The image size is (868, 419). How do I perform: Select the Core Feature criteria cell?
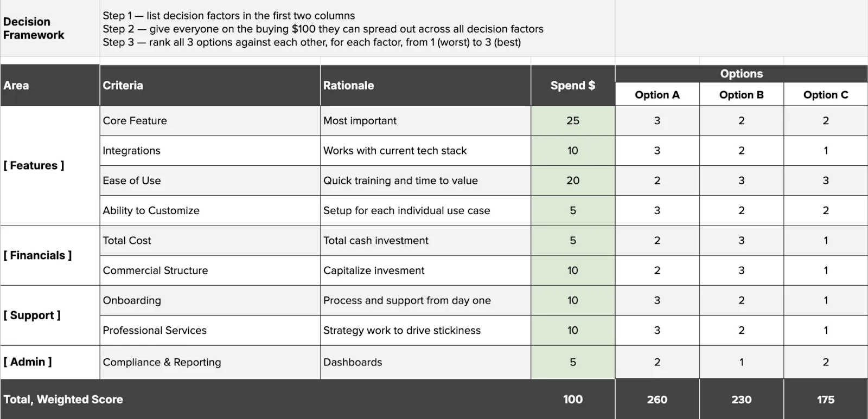(x=210, y=120)
